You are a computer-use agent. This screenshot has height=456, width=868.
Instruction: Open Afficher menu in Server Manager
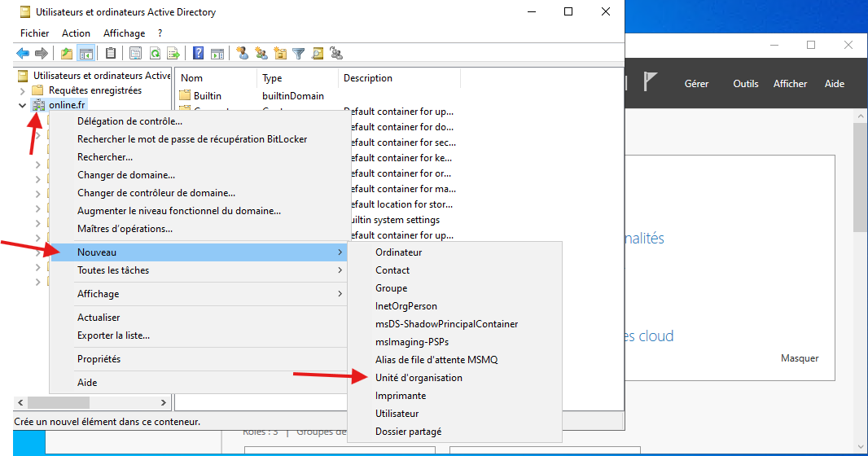click(790, 84)
